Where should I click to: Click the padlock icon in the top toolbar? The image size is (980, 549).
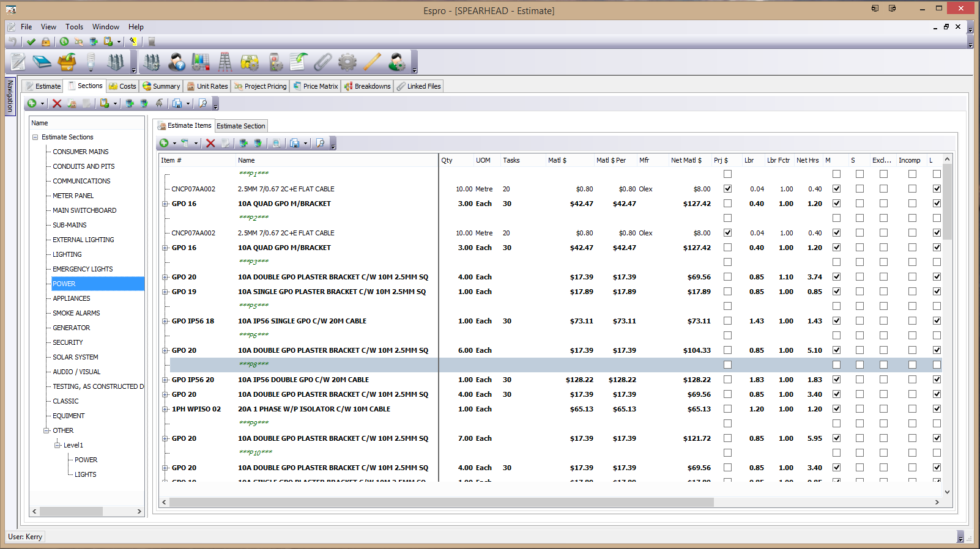click(x=46, y=42)
